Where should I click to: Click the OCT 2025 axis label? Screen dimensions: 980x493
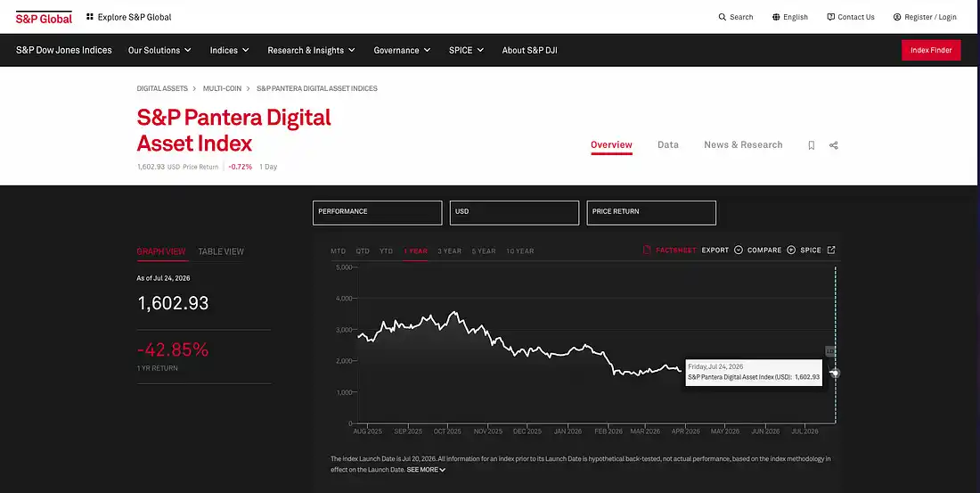(x=447, y=431)
